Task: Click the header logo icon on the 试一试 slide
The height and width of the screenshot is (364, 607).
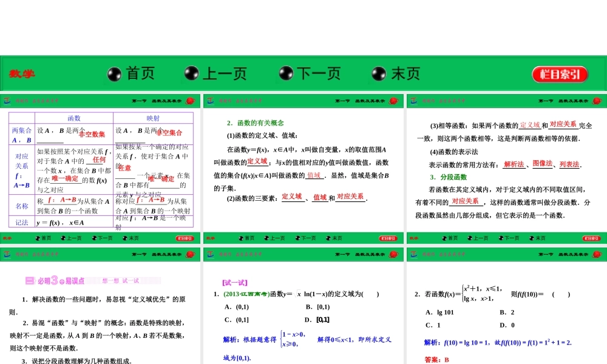Action: [x=211, y=254]
